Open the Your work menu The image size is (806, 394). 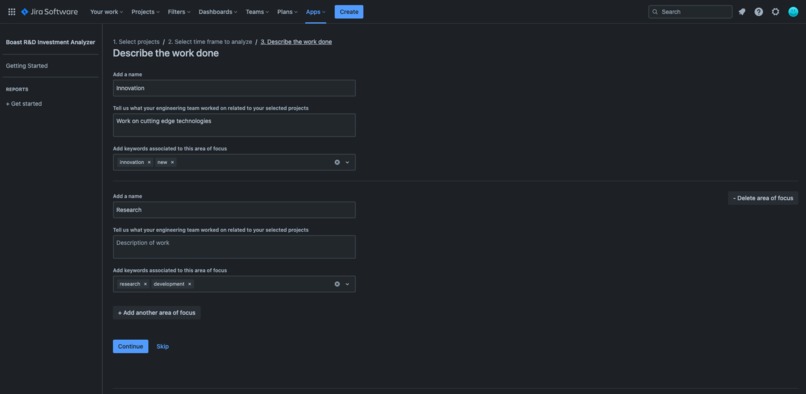coord(106,12)
